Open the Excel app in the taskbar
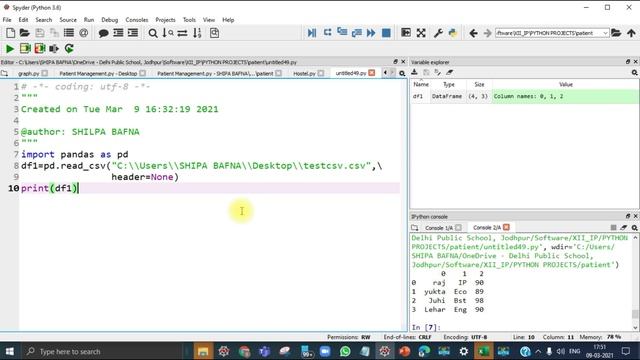The image size is (640, 360). (x=483, y=351)
